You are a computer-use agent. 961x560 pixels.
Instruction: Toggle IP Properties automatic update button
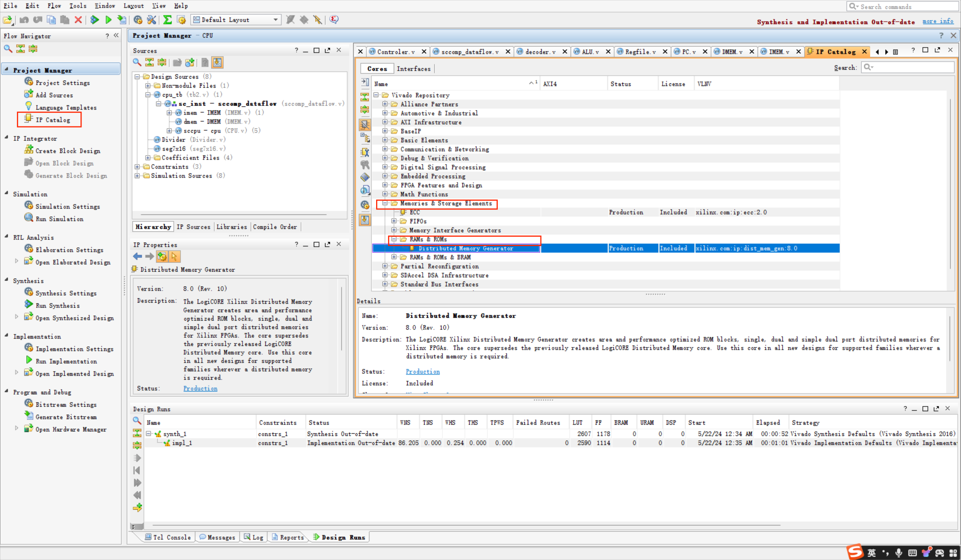click(162, 257)
